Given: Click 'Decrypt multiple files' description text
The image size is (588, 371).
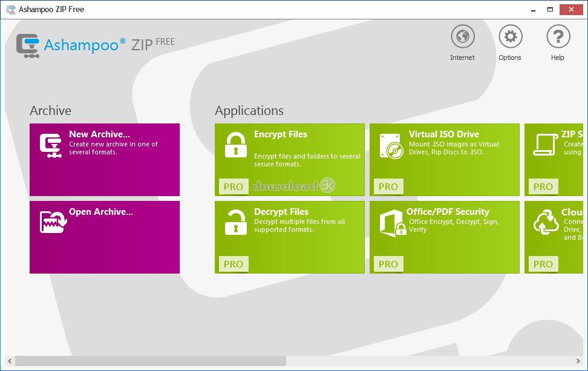Looking at the screenshot, I should click(299, 226).
